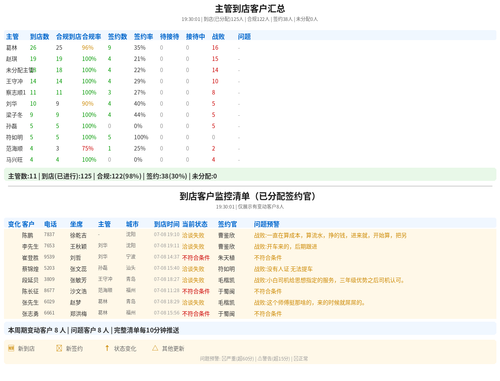Click phone number 7837
The height and width of the screenshot is (381, 500).
(49, 234)
